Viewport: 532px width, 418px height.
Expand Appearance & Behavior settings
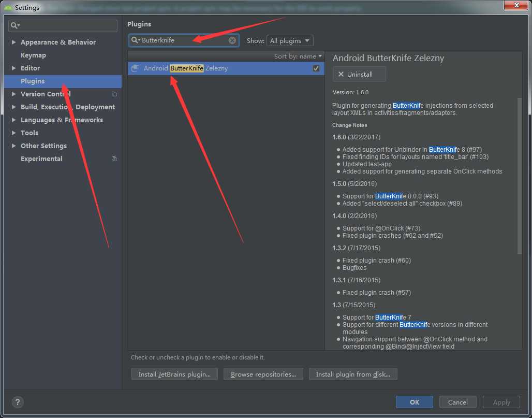[x=13, y=42]
